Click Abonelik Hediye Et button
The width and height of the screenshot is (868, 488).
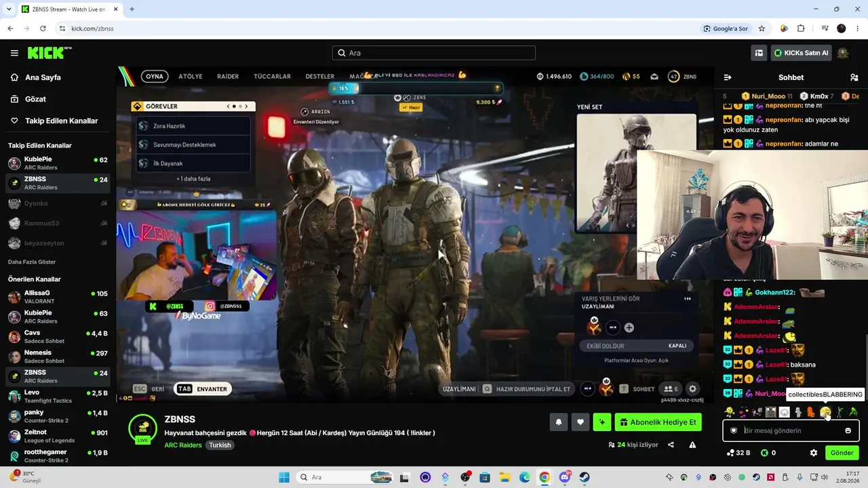pyautogui.click(x=658, y=422)
